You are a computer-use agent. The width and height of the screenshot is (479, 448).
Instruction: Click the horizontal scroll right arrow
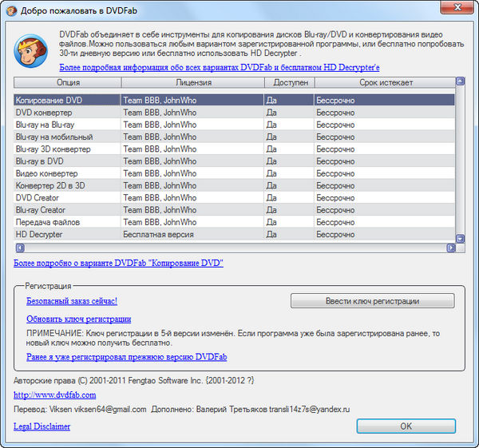point(450,248)
